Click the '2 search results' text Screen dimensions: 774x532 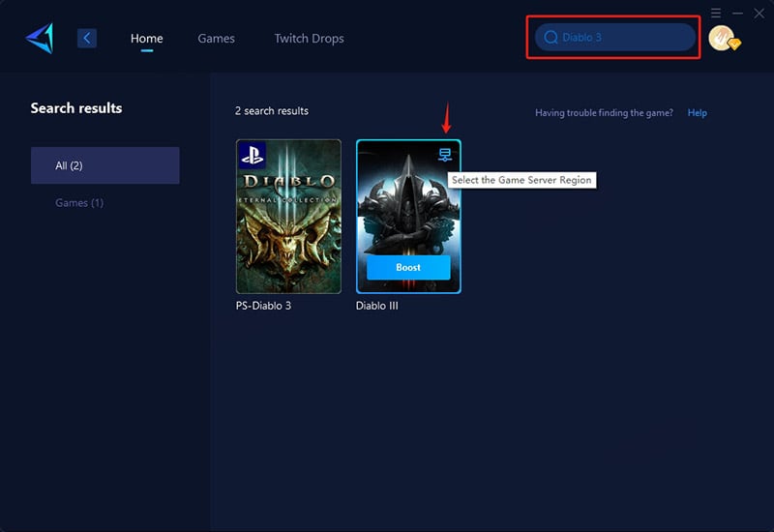point(272,111)
